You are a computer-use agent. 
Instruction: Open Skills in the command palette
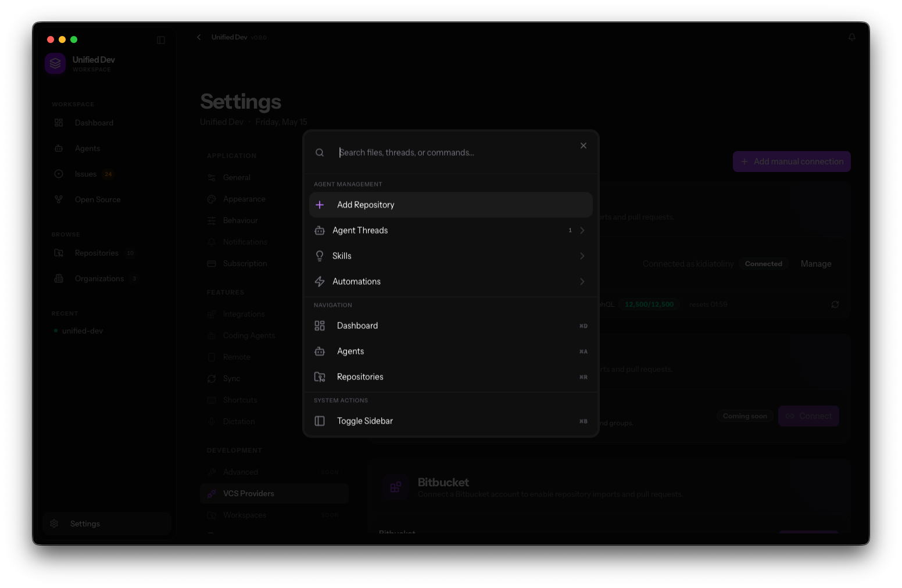point(451,256)
